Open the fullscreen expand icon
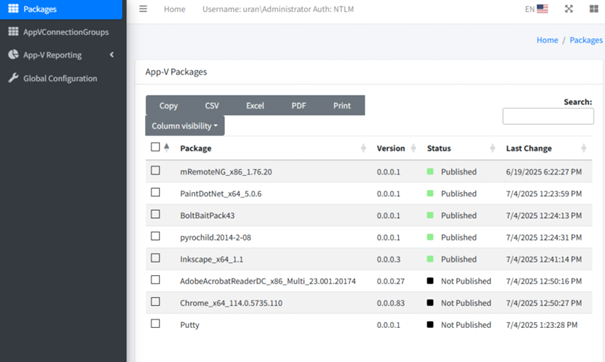The height and width of the screenshot is (362, 605). (x=569, y=9)
